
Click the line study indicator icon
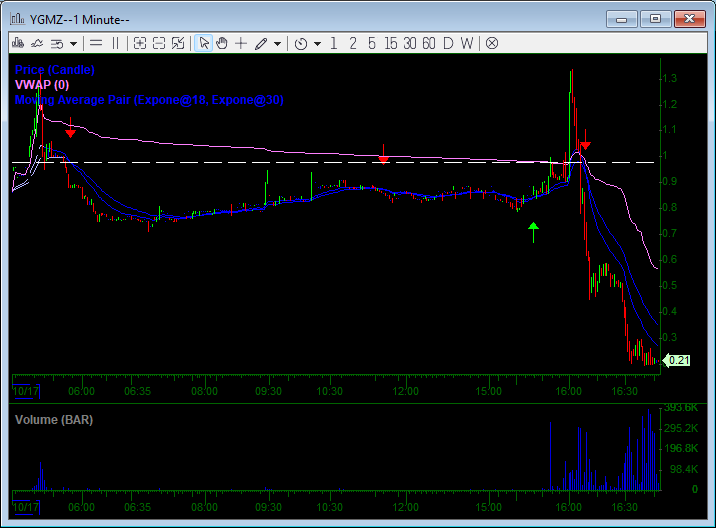37,43
